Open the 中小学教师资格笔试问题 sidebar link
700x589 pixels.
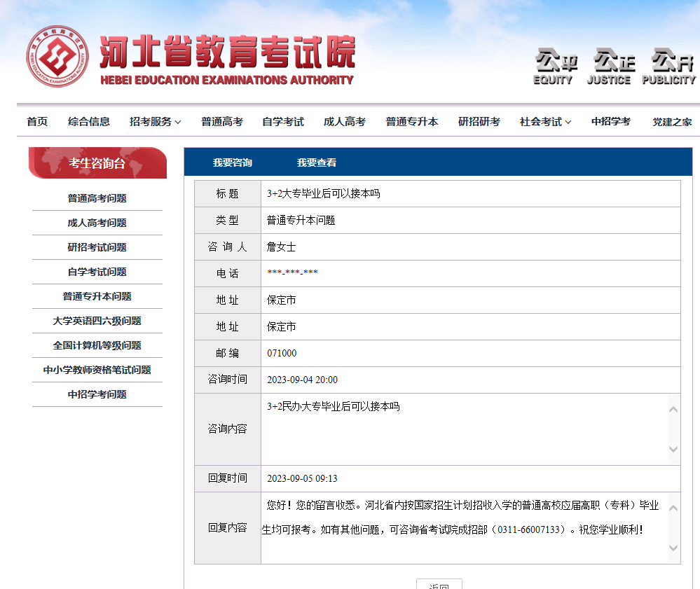click(97, 370)
